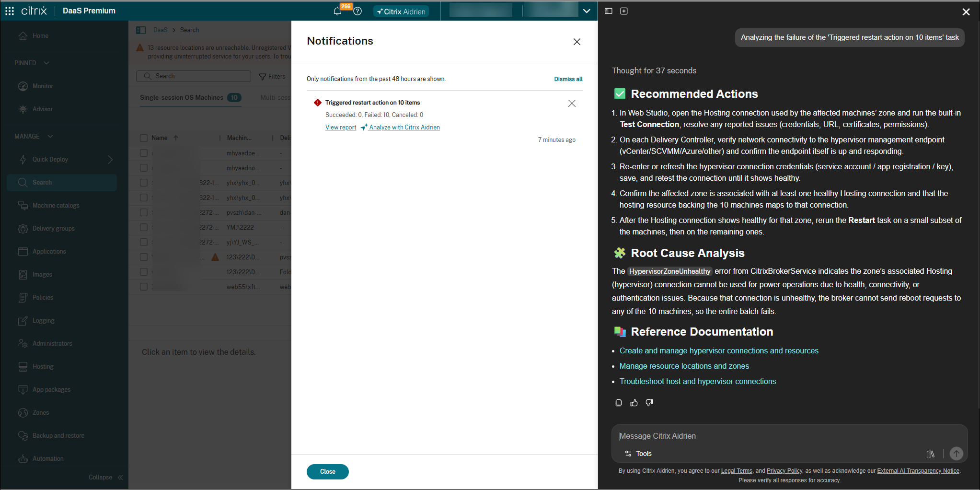Screen dimensions: 980x490
Task: Click the Message Citrix Aidrien input
Action: pyautogui.click(x=789, y=436)
